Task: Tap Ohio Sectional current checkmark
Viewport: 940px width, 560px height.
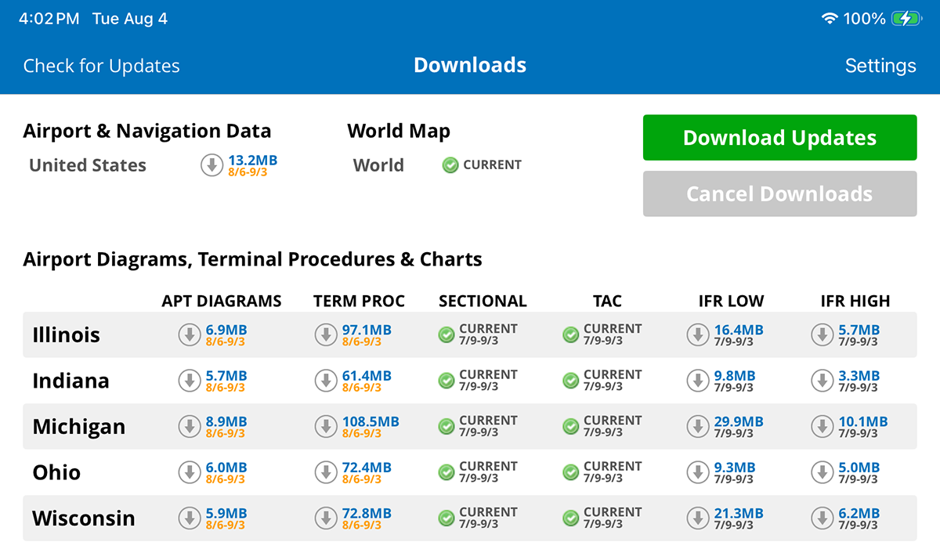Action: 446,473
